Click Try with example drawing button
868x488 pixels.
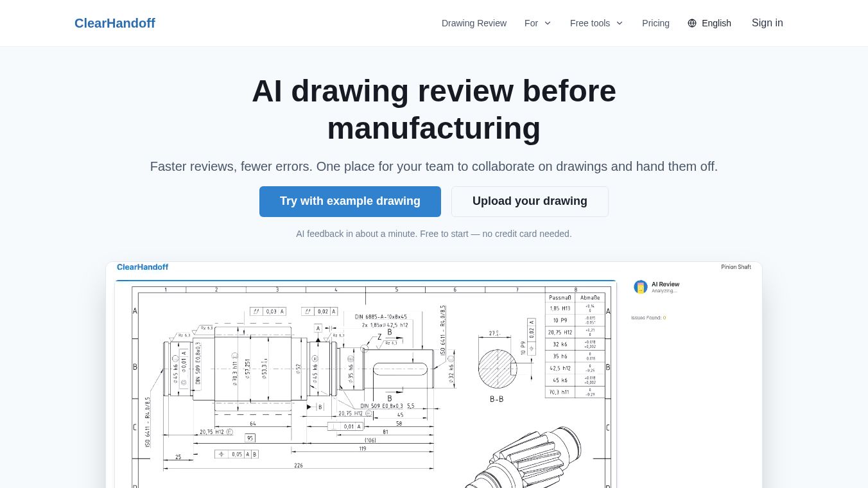350,202
